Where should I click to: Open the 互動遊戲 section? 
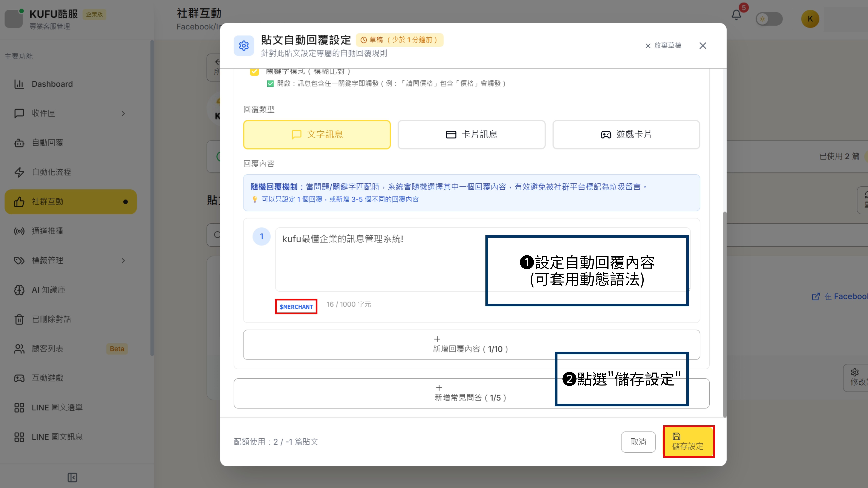coord(47,378)
